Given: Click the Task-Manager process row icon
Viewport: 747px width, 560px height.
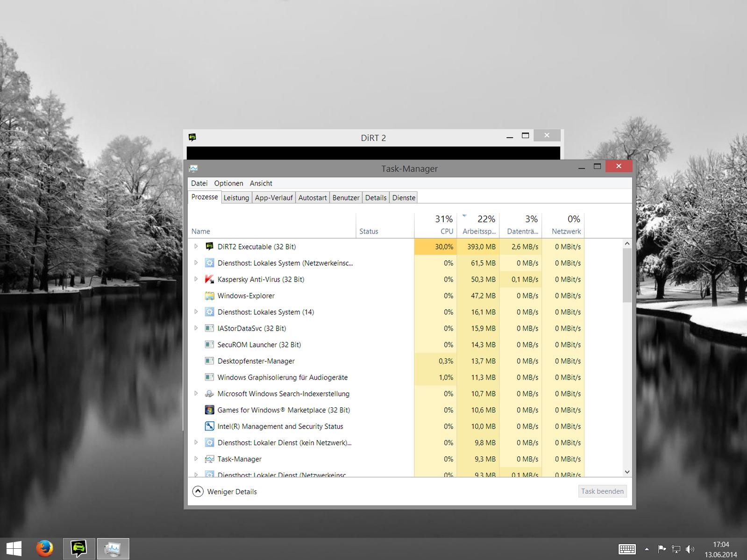Looking at the screenshot, I should 209,459.
